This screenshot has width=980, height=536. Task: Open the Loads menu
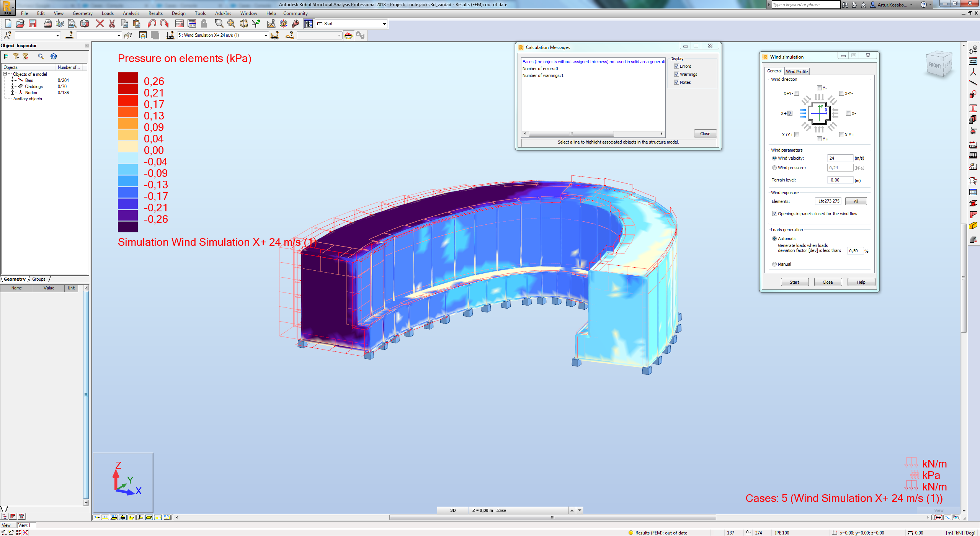click(x=108, y=13)
